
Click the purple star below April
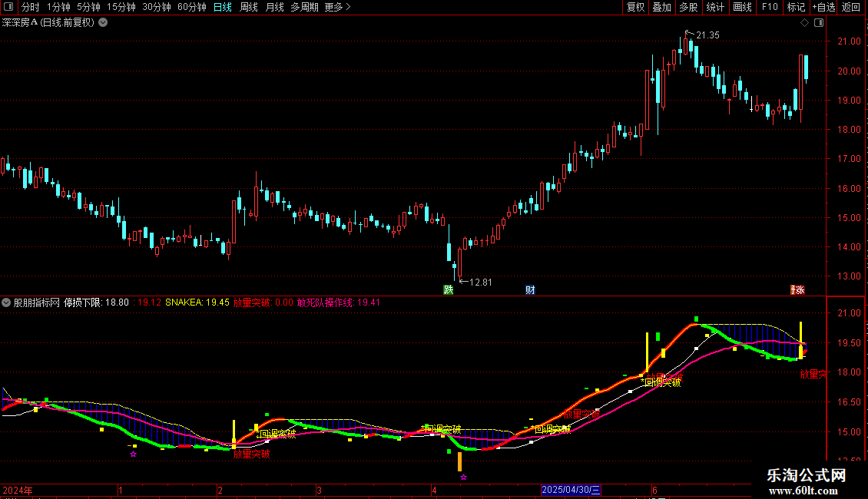pyautogui.click(x=463, y=477)
